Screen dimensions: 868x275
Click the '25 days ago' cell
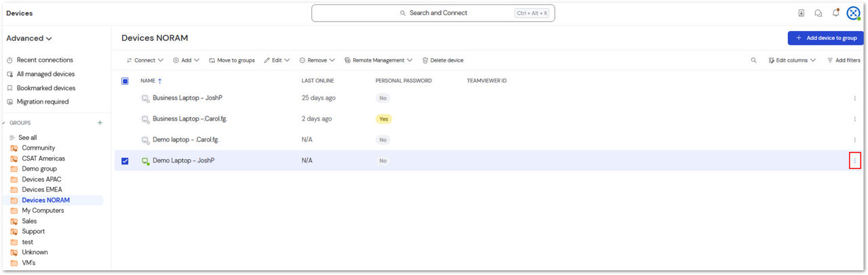point(319,98)
